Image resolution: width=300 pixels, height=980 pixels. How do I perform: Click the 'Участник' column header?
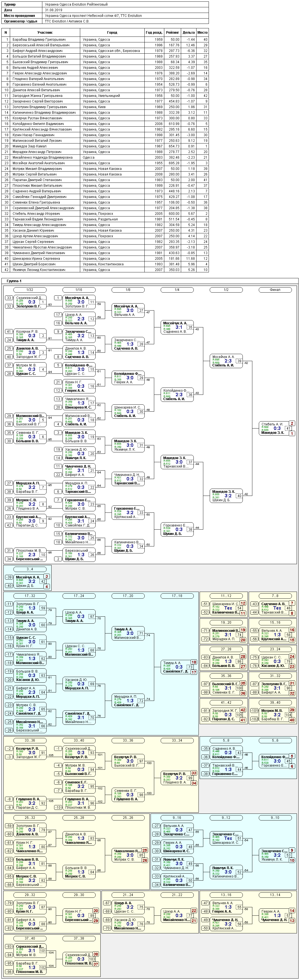tap(45, 33)
